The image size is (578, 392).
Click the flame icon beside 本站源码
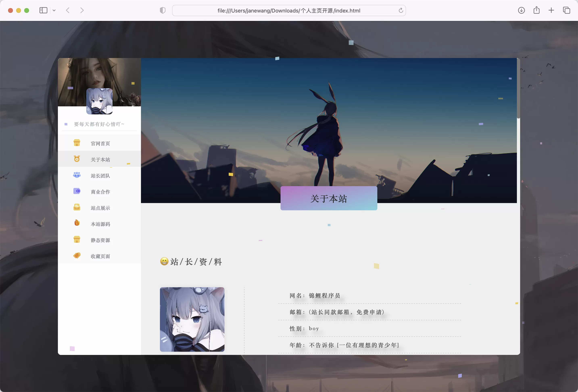[x=77, y=223]
